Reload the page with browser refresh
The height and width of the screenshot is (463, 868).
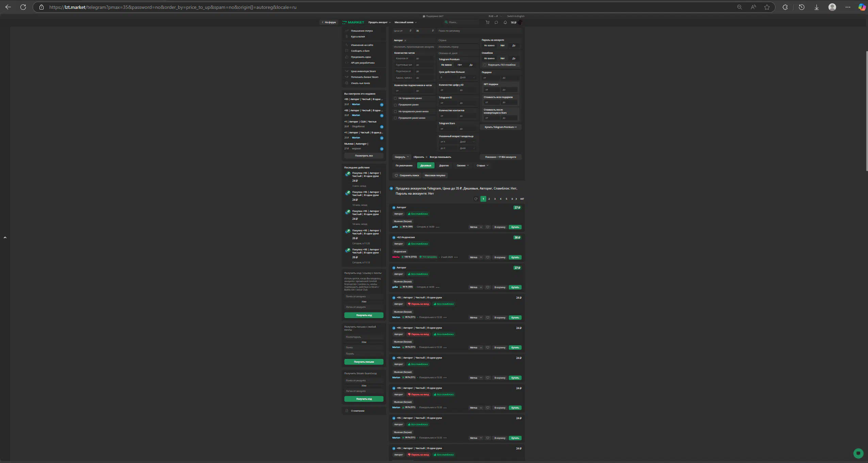(23, 7)
